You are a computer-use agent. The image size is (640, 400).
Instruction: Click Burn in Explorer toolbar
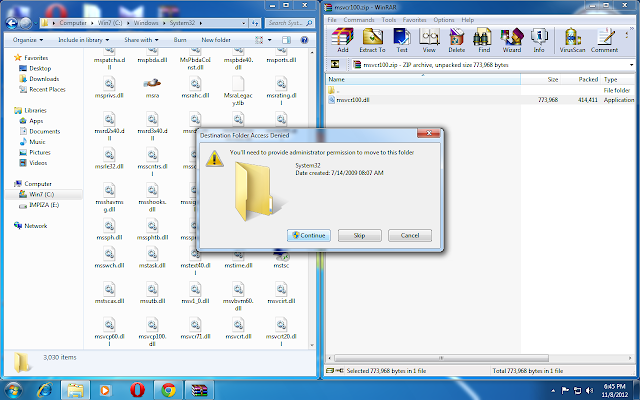coord(180,40)
